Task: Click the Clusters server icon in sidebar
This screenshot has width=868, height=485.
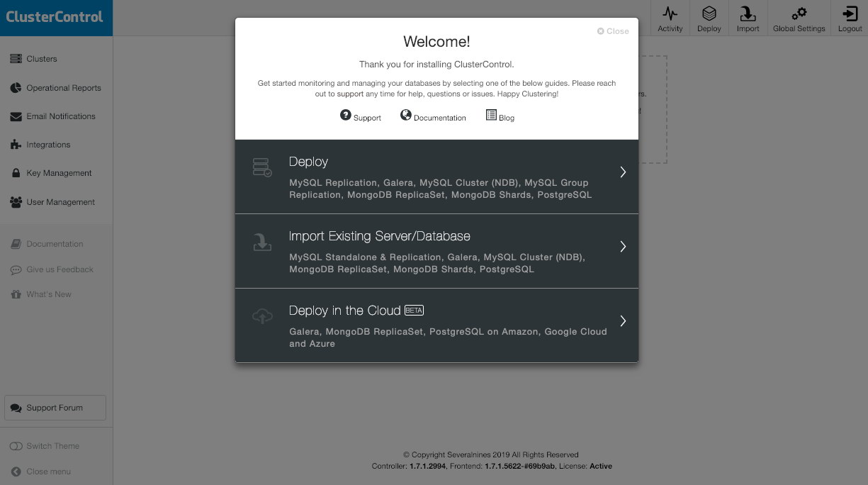Action: point(16,59)
